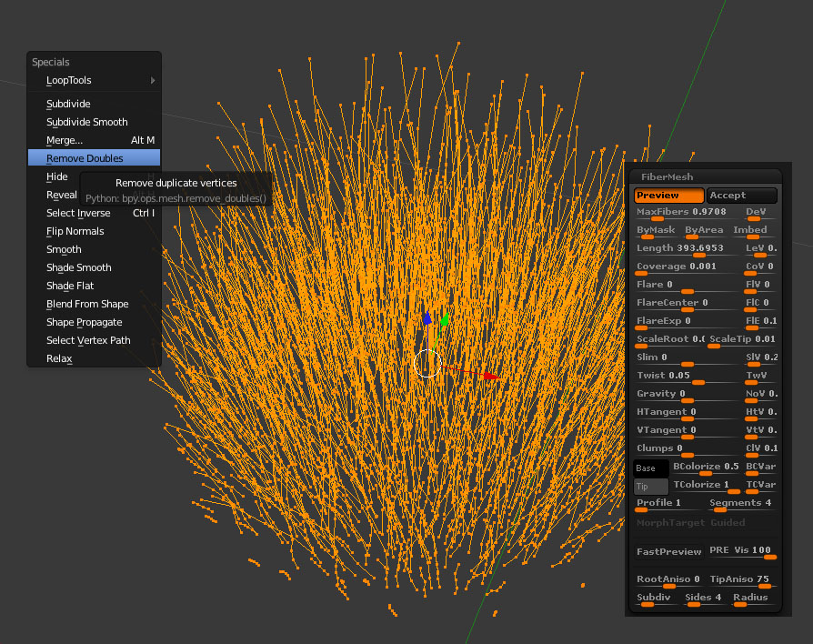Toggle the FastPreview option

click(668, 552)
